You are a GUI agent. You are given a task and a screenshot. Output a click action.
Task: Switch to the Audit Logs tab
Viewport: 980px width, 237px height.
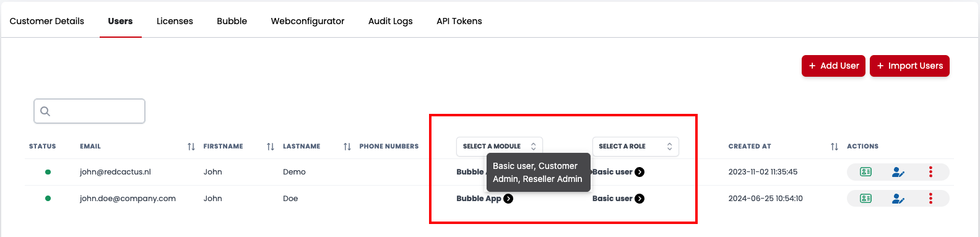coord(391,21)
